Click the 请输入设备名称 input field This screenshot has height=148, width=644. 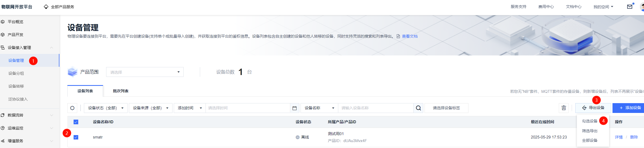pyautogui.click(x=376, y=108)
